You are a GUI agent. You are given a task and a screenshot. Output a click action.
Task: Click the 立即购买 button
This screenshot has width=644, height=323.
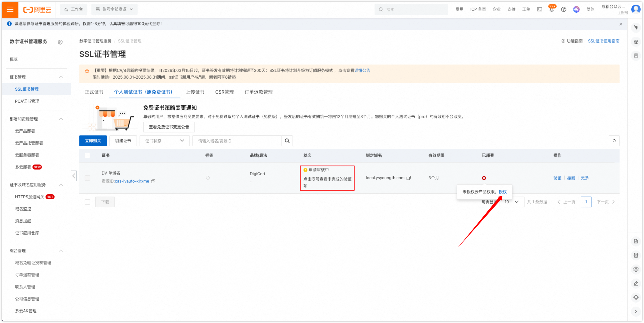click(93, 141)
